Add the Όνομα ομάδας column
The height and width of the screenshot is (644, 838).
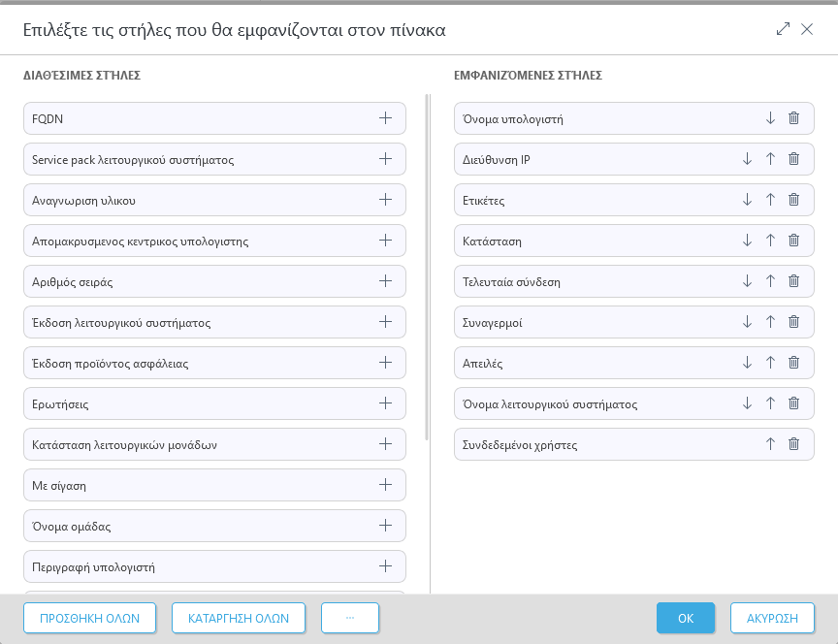tap(385, 526)
